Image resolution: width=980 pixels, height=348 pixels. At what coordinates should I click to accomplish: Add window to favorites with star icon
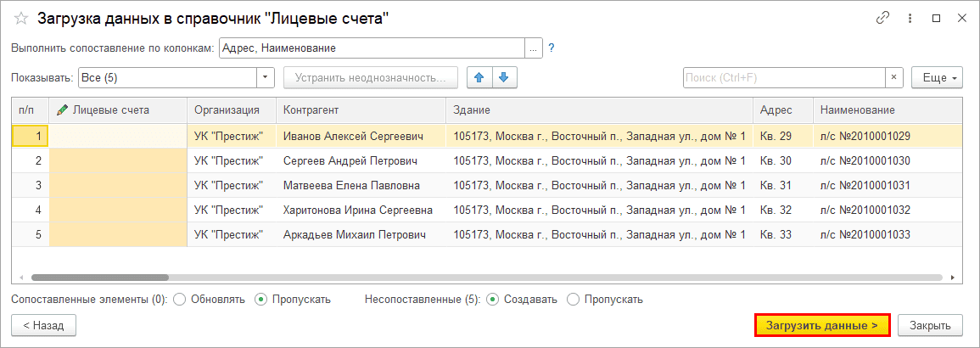pos(21,19)
